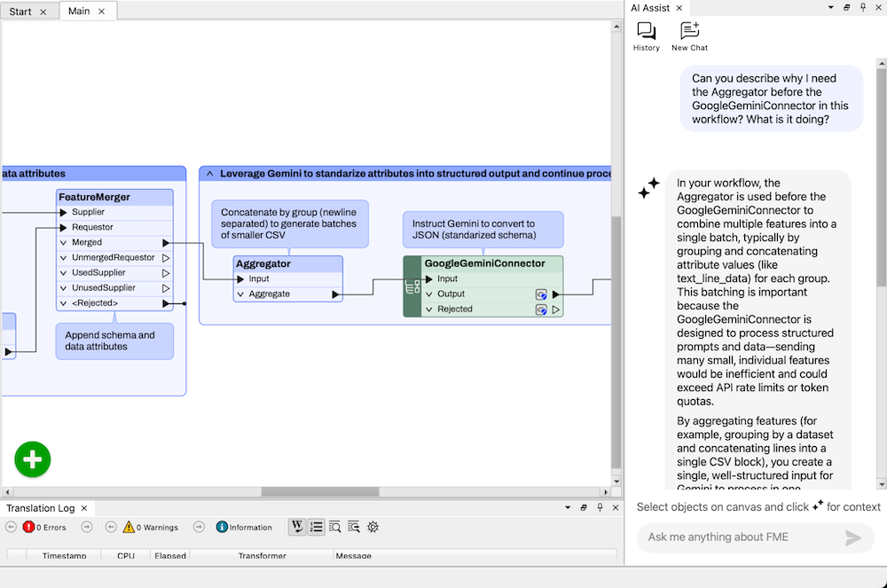Screen dimensions: 887x588
Task: Select the GoogleGeminiConnector transformer title
Action: tap(485, 263)
